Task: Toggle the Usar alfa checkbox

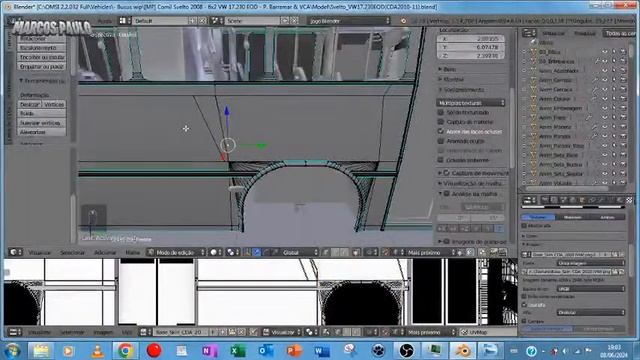Action: [524, 305]
